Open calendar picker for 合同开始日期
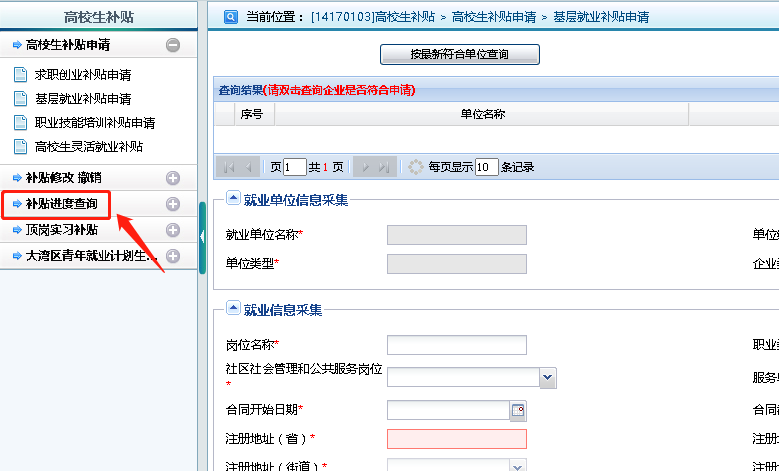This screenshot has height=471, width=779. [x=518, y=410]
